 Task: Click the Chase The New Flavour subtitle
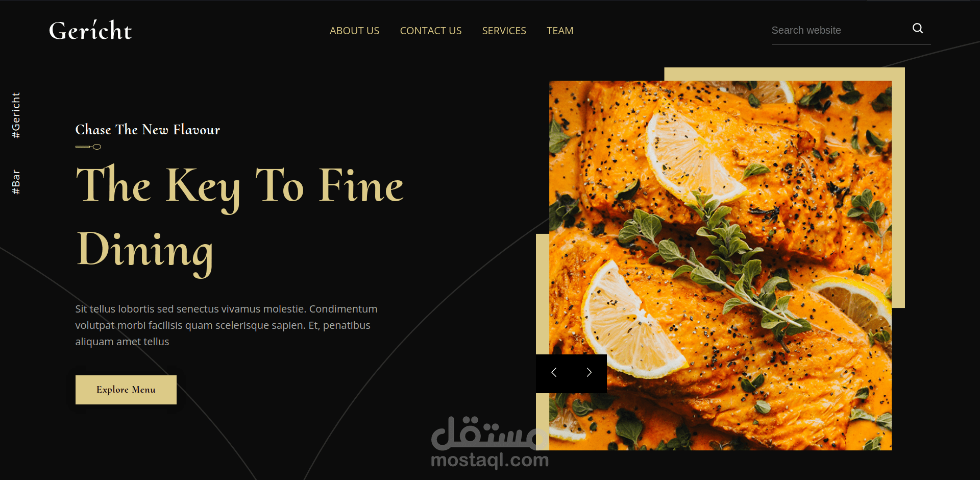point(148,130)
